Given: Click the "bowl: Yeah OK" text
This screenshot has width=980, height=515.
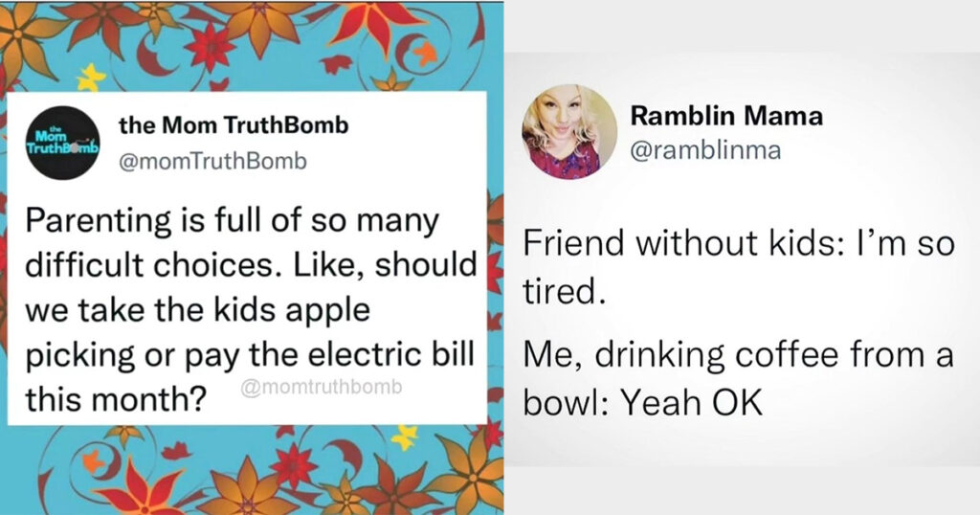Looking at the screenshot, I should coord(643,403).
